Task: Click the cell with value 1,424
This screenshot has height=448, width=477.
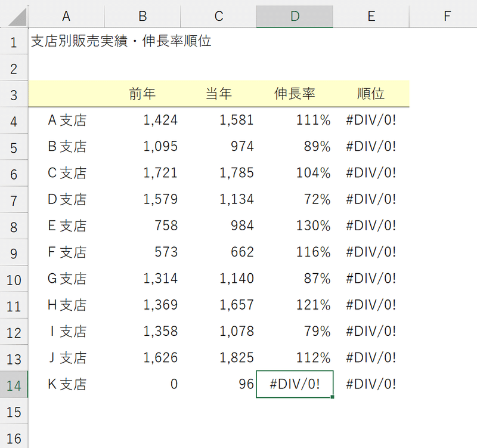Action: click(143, 121)
